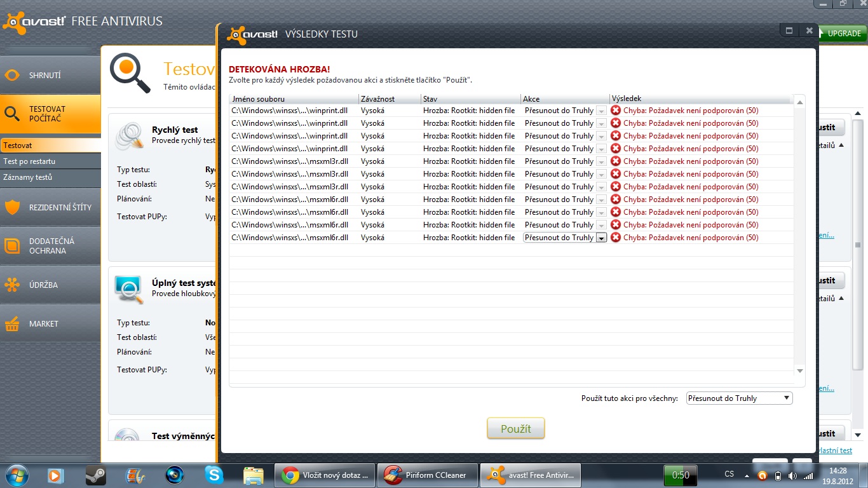Sort by the Závažnost column header
The height and width of the screenshot is (488, 868).
pos(390,99)
